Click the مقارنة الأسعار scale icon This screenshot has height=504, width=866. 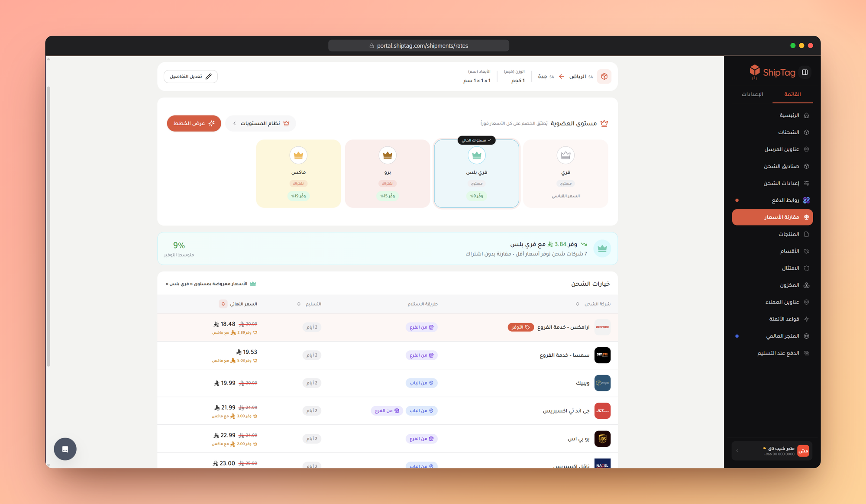point(806,217)
